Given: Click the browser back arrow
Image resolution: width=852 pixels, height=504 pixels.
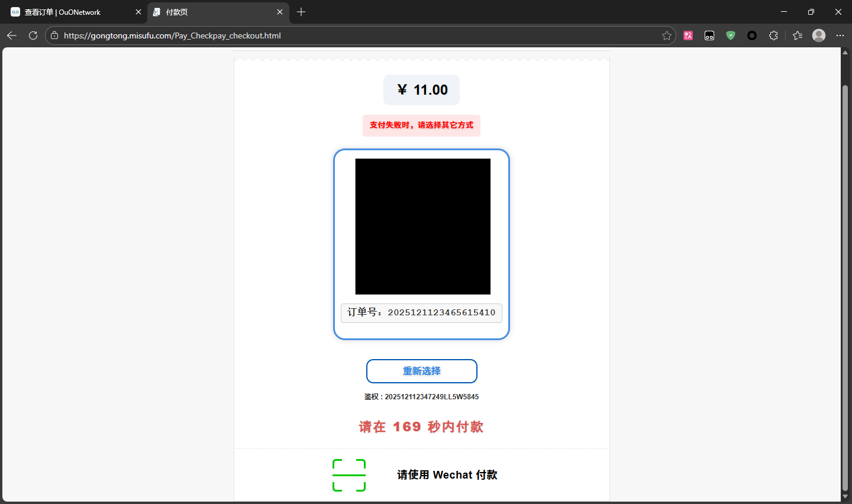Looking at the screenshot, I should coord(12,35).
